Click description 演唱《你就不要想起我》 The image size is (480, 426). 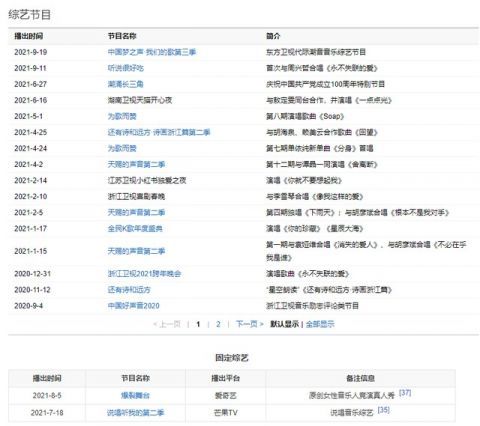pyautogui.click(x=304, y=180)
